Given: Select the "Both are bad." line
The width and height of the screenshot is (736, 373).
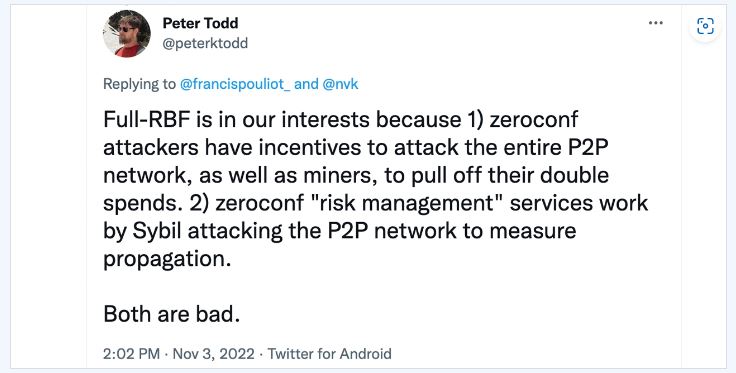Looking at the screenshot, I should 171,314.
